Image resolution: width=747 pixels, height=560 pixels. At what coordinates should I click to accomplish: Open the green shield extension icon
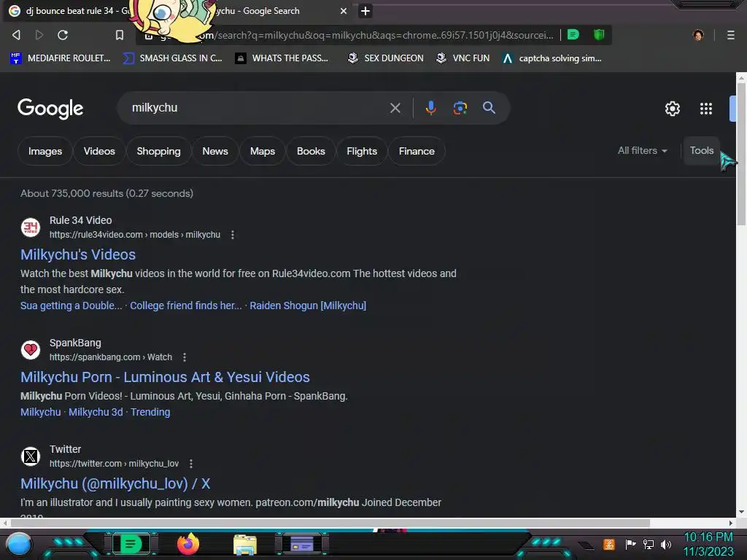tap(599, 34)
